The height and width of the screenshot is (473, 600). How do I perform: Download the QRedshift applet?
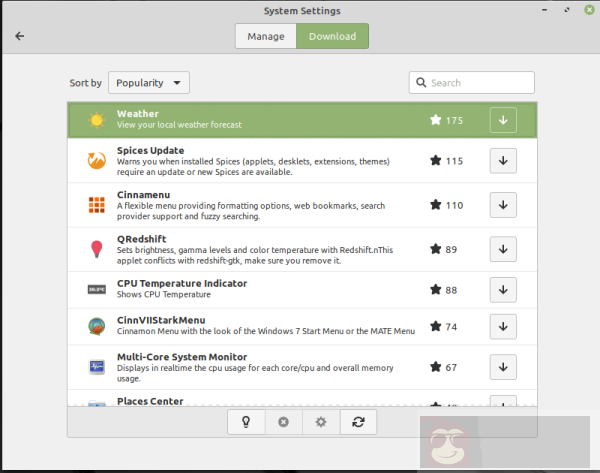(x=503, y=249)
